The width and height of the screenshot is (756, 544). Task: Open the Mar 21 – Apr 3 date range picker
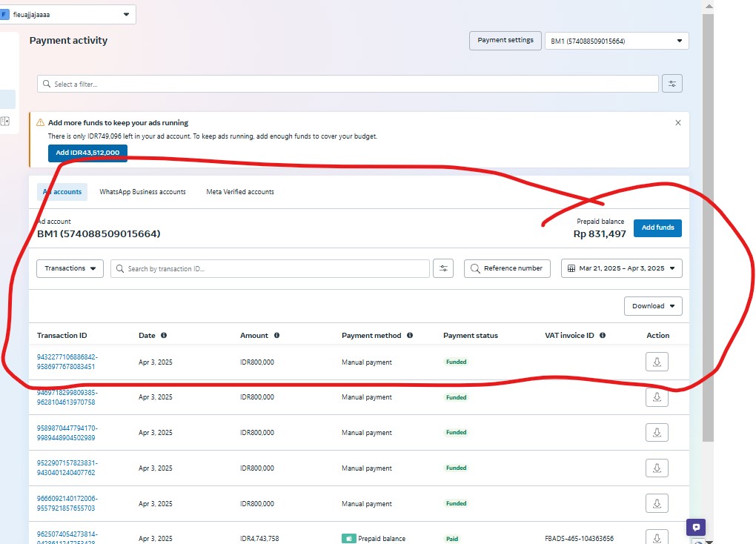coord(621,268)
